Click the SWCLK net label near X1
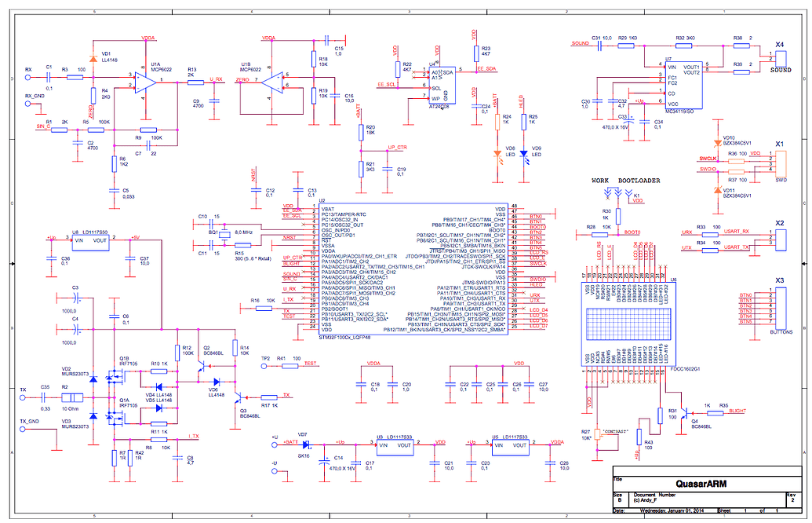Screen dimensions: 812x523 coord(708,159)
